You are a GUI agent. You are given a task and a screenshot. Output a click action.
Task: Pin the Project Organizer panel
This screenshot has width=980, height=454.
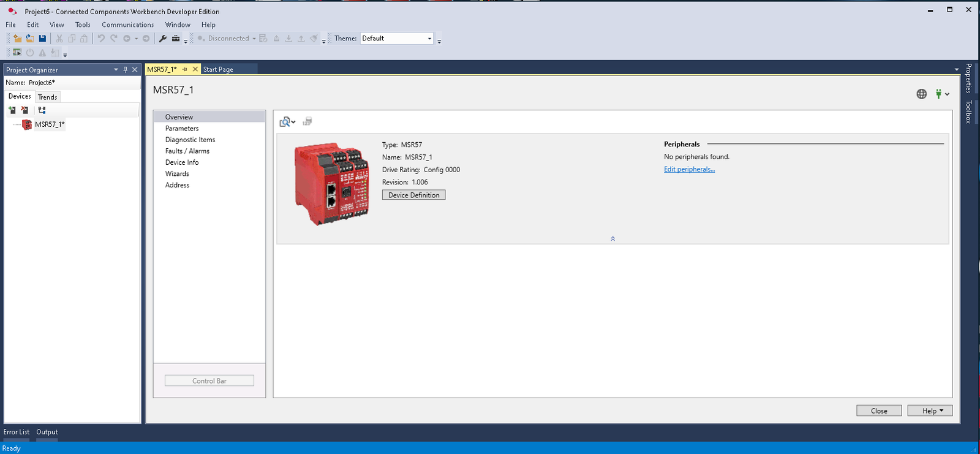(126, 70)
